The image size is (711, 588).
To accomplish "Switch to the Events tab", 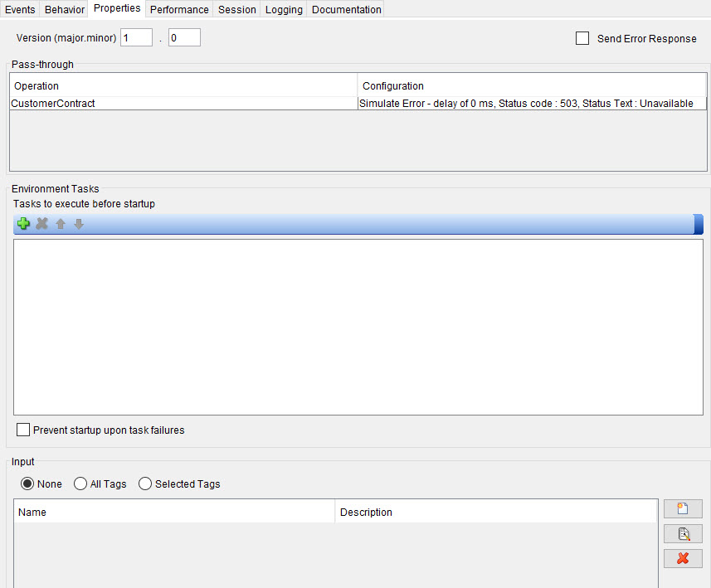I will click(20, 9).
